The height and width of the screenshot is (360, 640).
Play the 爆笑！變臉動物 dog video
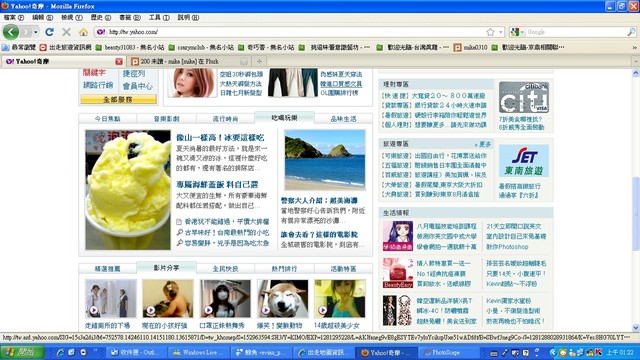click(283, 299)
